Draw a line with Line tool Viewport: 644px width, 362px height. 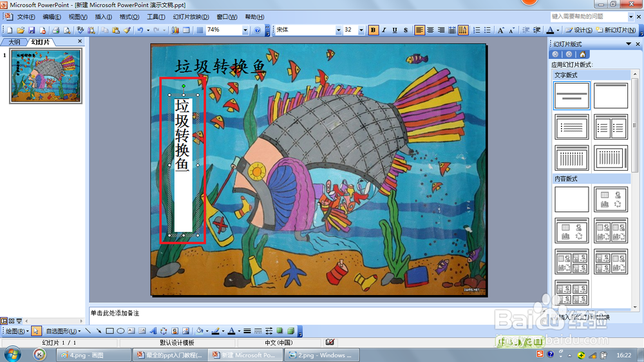[88, 331]
